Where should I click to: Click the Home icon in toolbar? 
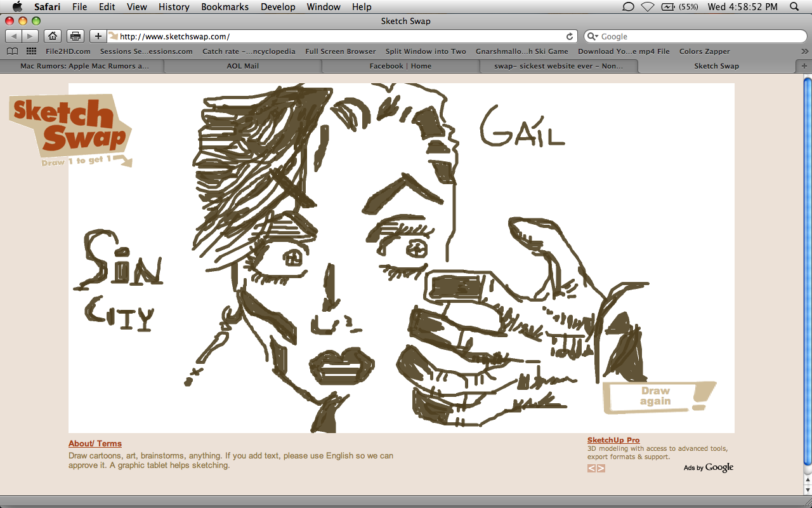pyautogui.click(x=53, y=36)
